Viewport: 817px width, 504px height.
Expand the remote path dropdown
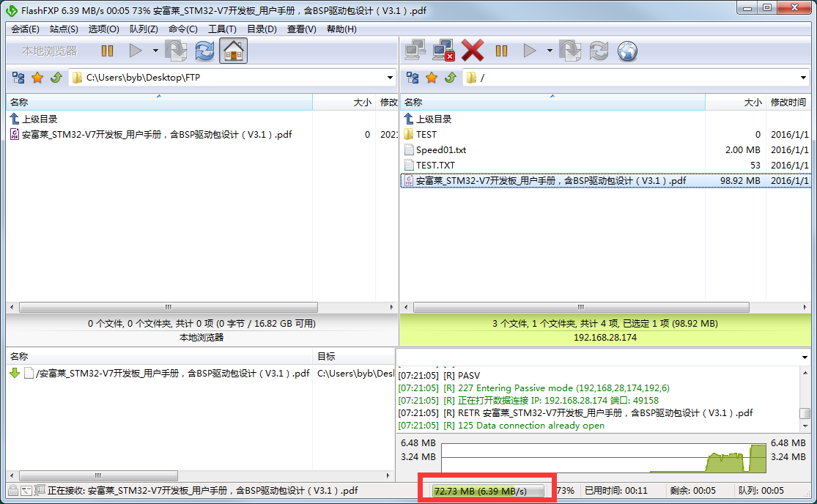(803, 78)
